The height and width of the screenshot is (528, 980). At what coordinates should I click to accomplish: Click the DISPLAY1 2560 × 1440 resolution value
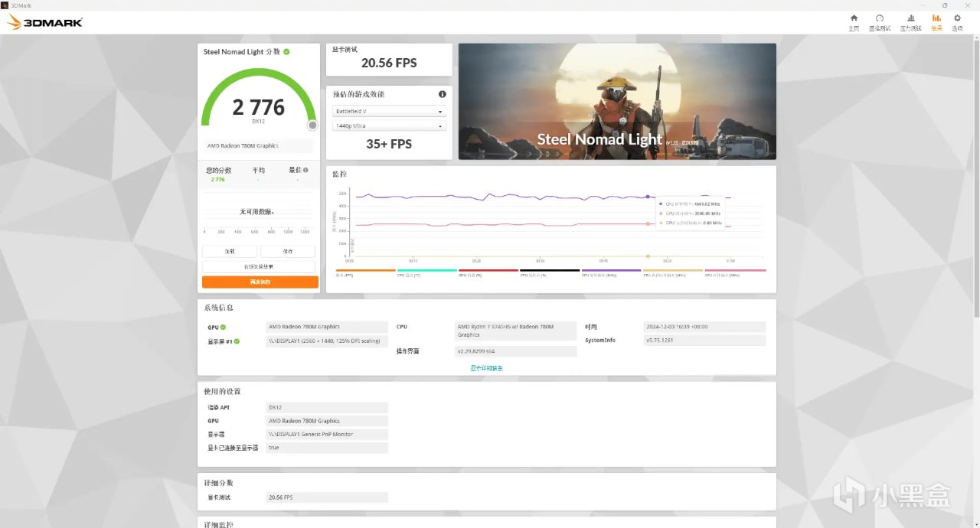[x=327, y=341]
